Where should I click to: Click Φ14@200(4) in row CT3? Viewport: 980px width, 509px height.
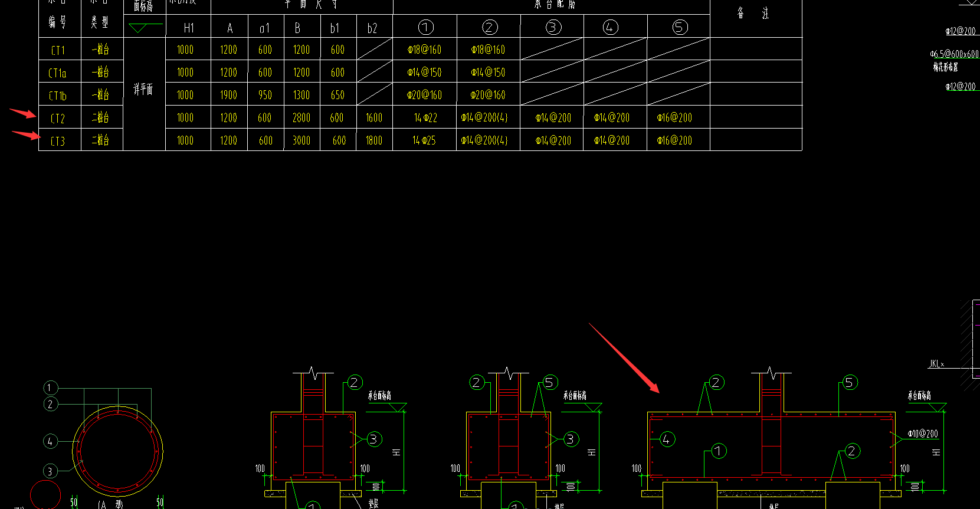tap(484, 140)
